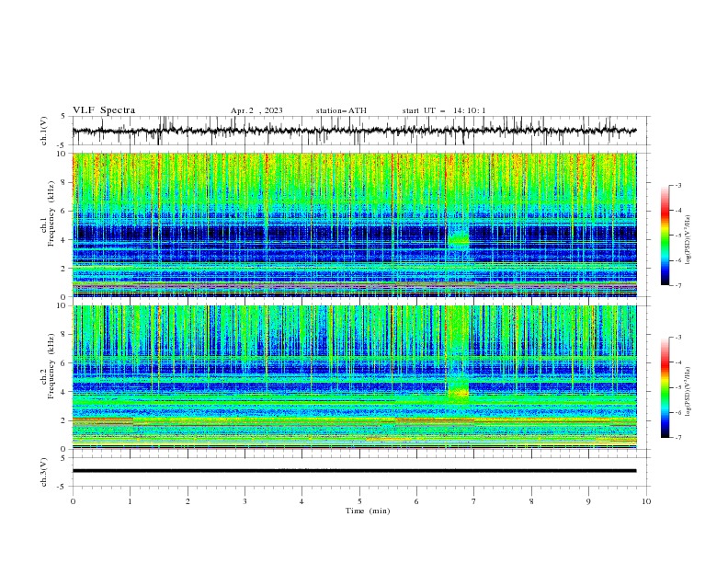This screenshot has width=728, height=563.
Task: Click the time axis tick label '9'
Action: (588, 501)
